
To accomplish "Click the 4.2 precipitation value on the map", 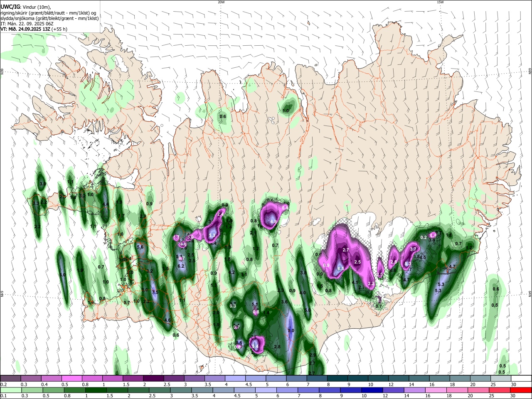I will pyautogui.click(x=232, y=273).
